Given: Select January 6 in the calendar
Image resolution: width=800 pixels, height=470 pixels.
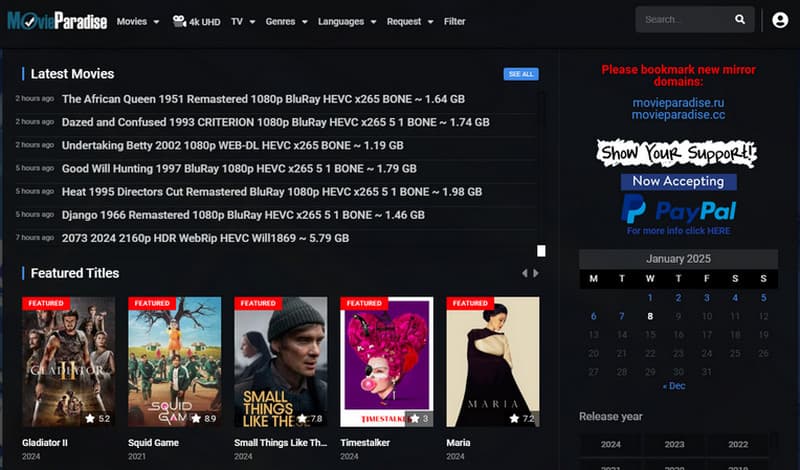Looking at the screenshot, I should point(593,316).
